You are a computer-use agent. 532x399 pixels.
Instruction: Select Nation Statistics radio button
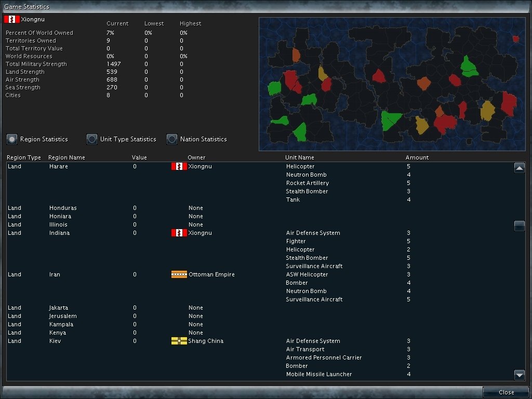pos(172,139)
